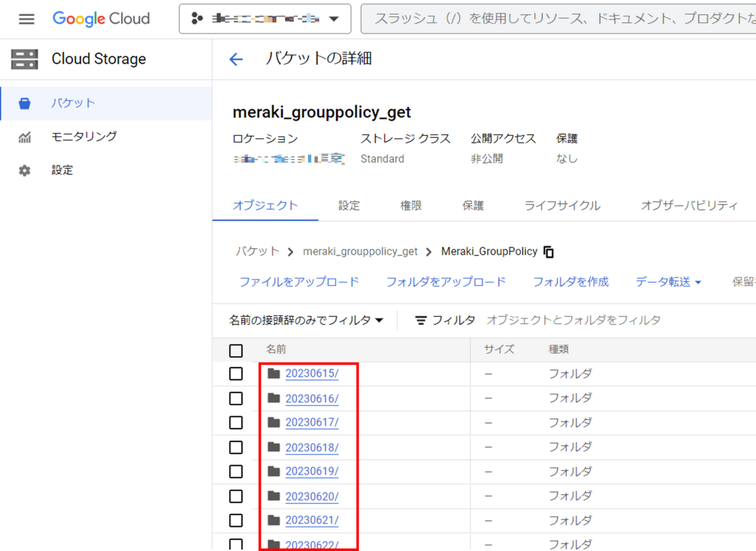Expand the データ転送 dropdown
Screen dimensions: 756x551
tap(668, 282)
